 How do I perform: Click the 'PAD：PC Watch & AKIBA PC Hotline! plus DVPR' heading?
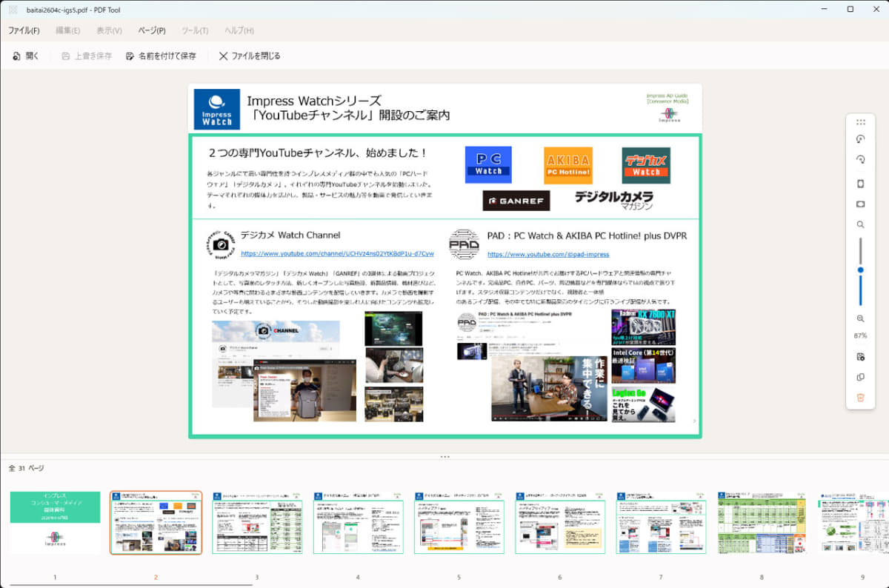pyautogui.click(x=587, y=235)
